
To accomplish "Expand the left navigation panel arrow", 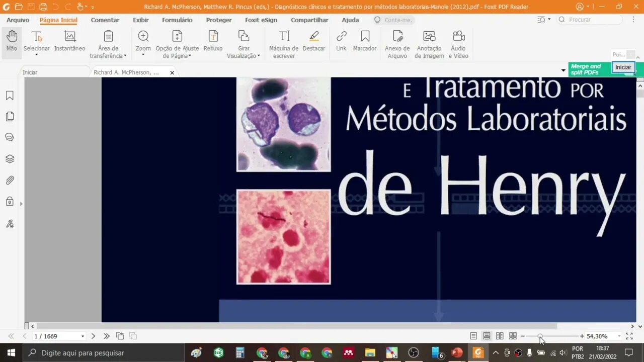I will tap(21, 204).
